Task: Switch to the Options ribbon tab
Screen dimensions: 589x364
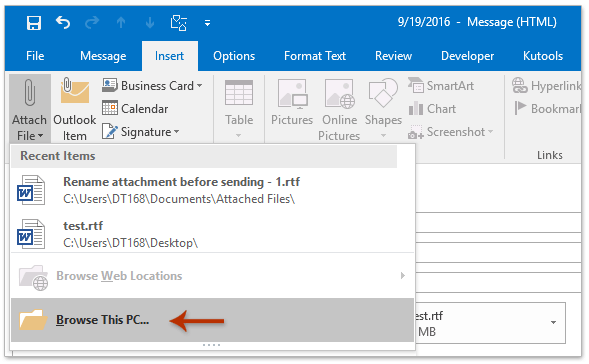Action: [x=234, y=56]
